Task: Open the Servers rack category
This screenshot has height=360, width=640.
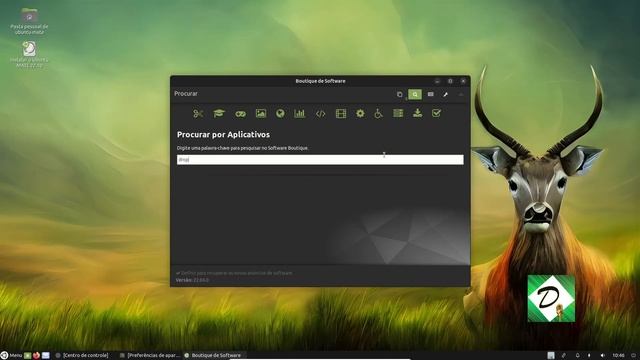Action: pyautogui.click(x=398, y=113)
